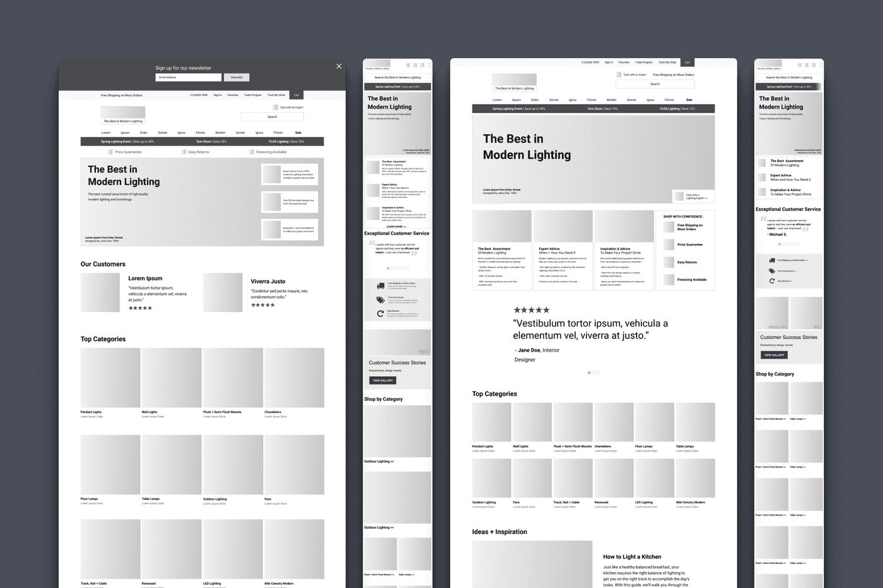Select first carousel dot in leftmost mobile testimonial
Viewport: 883px width, 588px height.
(388, 268)
